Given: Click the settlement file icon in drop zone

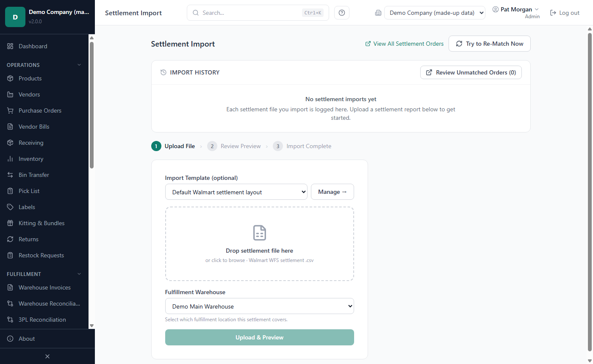Looking at the screenshot, I should 260,233.
